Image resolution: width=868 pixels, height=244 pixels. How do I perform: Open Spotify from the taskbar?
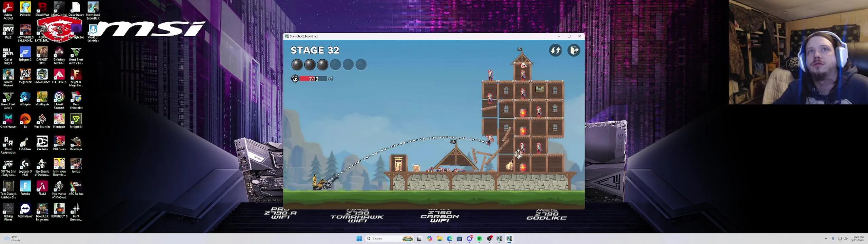pos(479,239)
